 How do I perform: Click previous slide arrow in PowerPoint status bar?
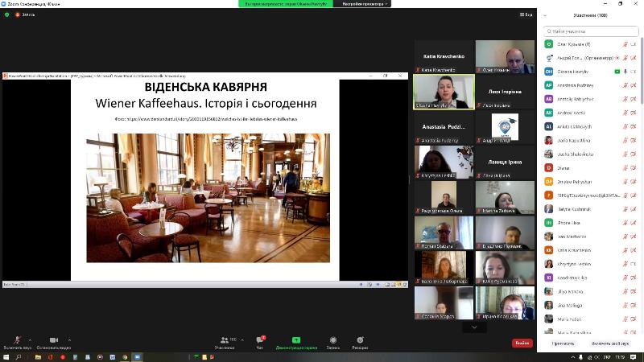(x=361, y=284)
